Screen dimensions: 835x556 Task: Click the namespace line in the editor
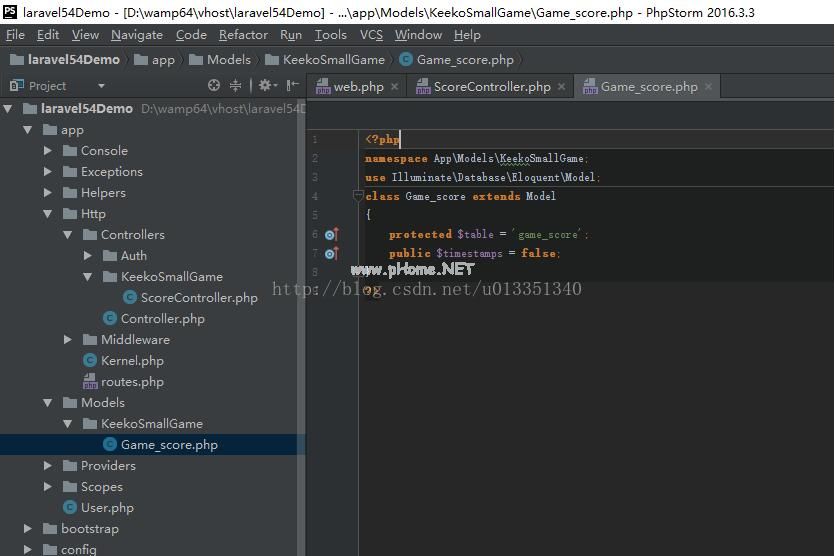pyautogui.click(x=477, y=158)
